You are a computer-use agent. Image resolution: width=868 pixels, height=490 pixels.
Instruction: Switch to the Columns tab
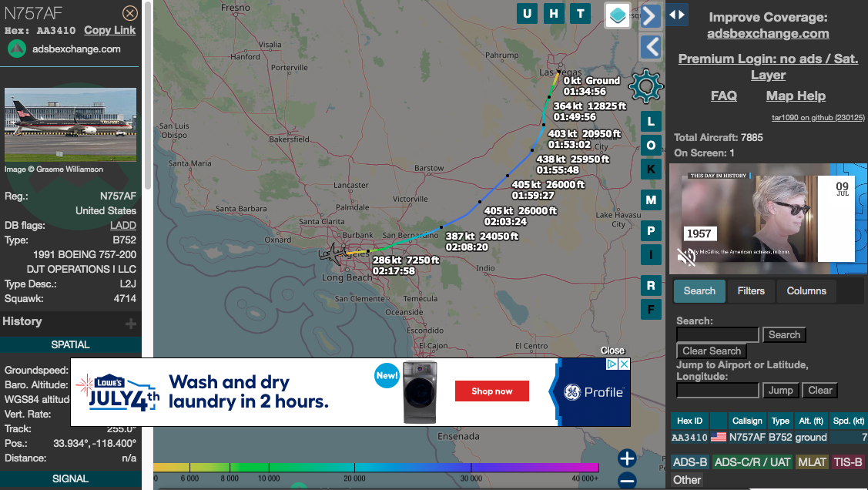coord(806,291)
